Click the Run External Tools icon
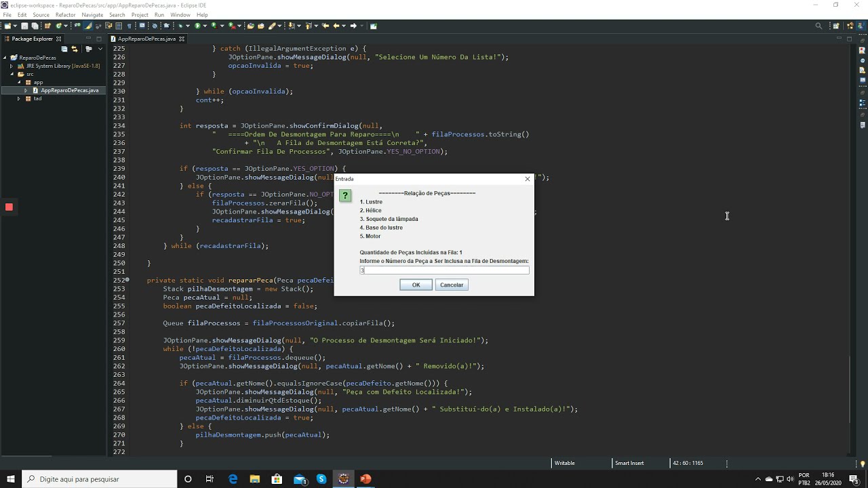Viewport: 868px width, 488px height. click(x=231, y=26)
